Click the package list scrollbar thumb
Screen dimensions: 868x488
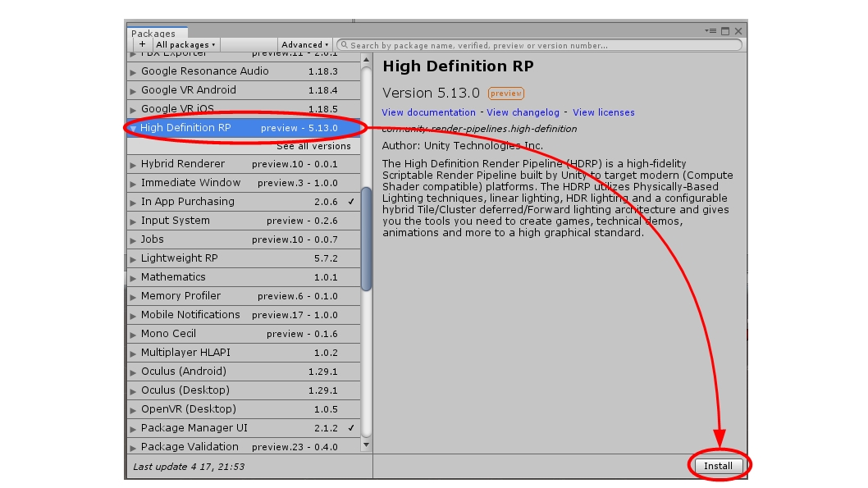366,239
